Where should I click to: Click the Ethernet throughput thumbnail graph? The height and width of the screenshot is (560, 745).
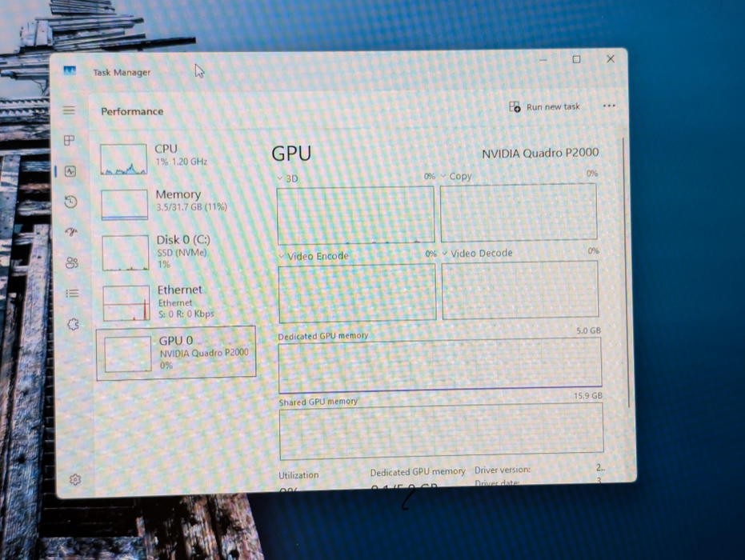(x=126, y=303)
